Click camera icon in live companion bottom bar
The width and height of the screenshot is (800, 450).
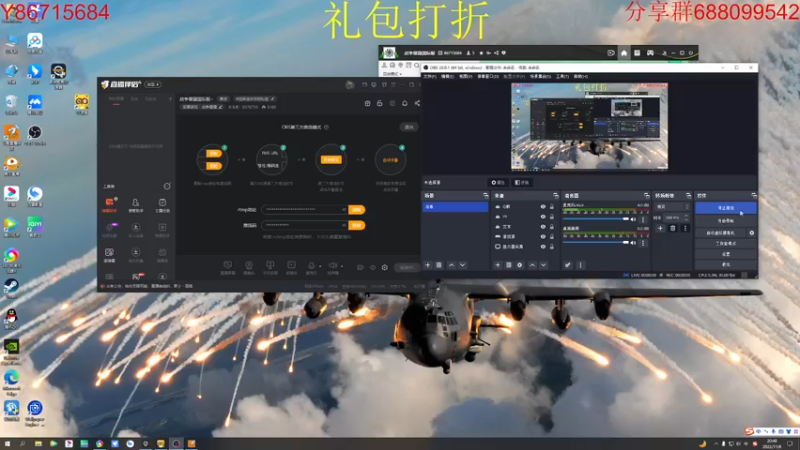click(x=249, y=265)
